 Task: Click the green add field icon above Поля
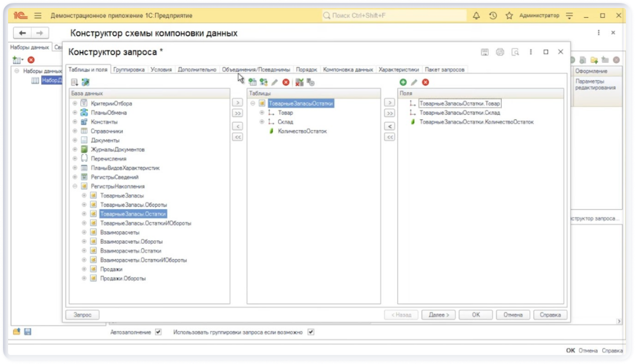pyautogui.click(x=403, y=82)
